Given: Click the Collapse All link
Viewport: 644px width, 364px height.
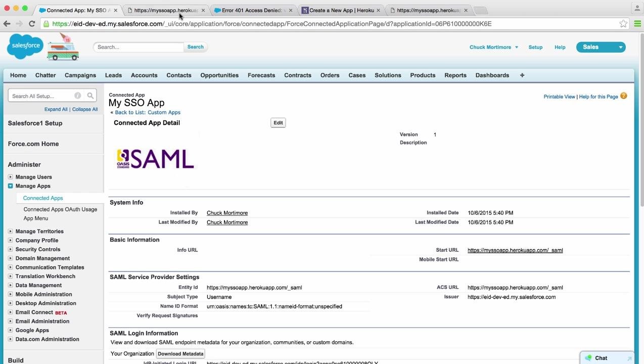Looking at the screenshot, I should point(85,109).
